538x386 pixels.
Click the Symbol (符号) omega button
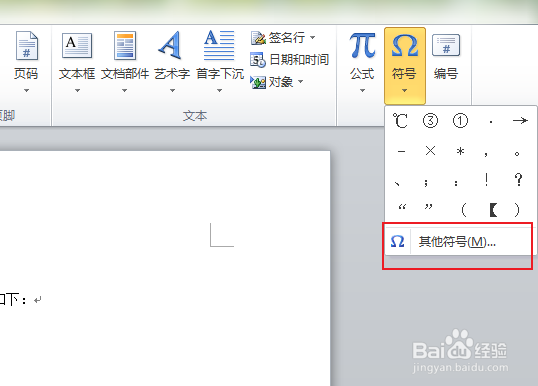405,65
